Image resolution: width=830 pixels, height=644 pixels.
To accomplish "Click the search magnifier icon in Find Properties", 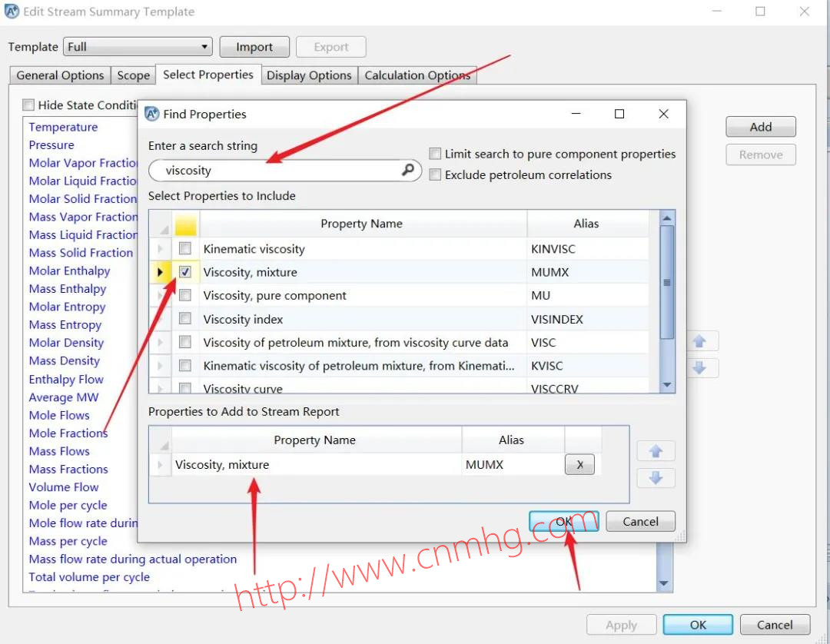I will (x=407, y=170).
